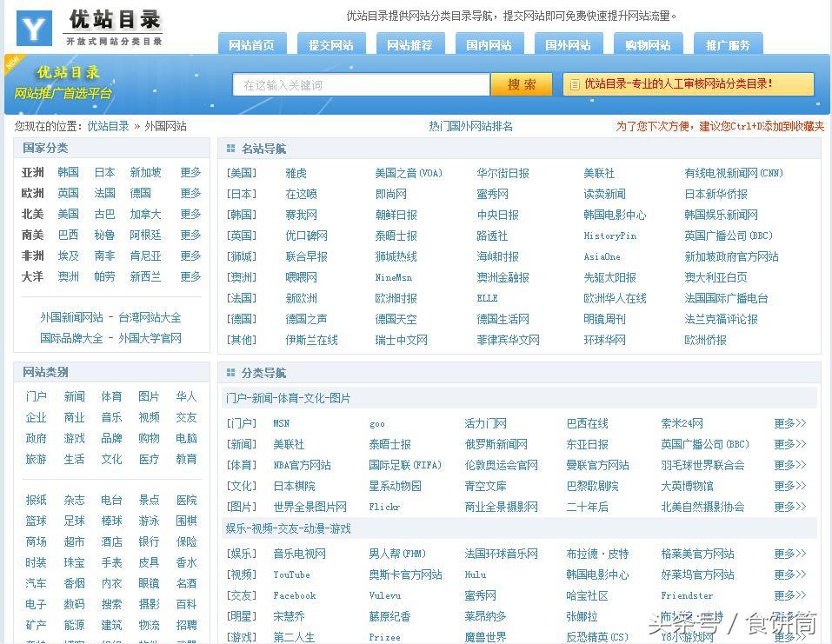Open the 推广服务 menu item
The image size is (832, 644).
pos(728,43)
